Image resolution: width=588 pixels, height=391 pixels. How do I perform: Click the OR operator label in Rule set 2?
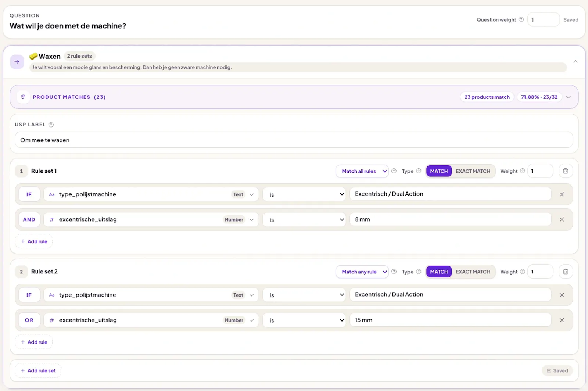click(x=29, y=320)
